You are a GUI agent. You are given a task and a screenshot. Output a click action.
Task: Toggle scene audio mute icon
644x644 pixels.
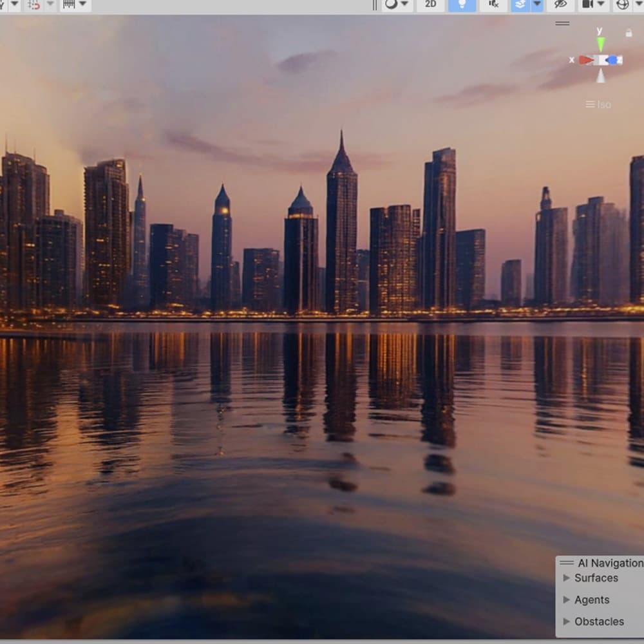tap(493, 5)
